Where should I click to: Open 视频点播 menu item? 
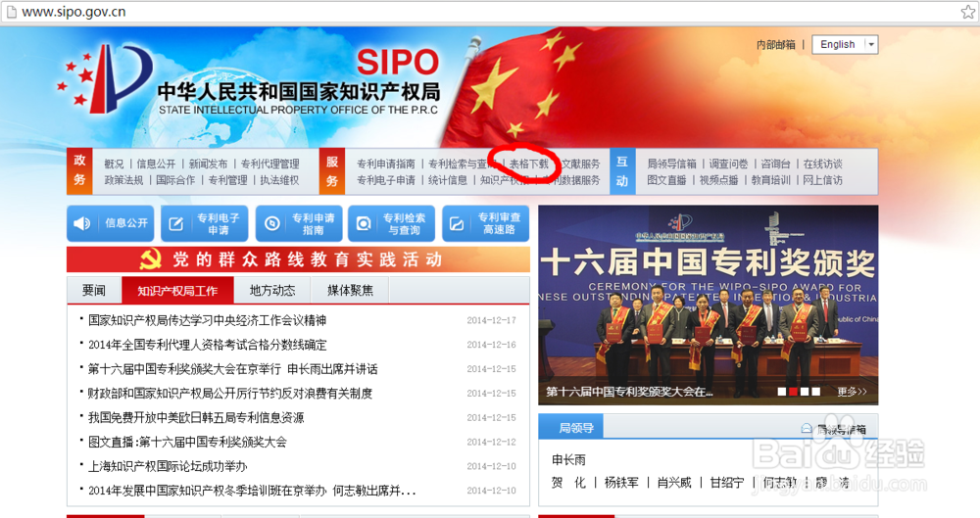[x=718, y=180]
